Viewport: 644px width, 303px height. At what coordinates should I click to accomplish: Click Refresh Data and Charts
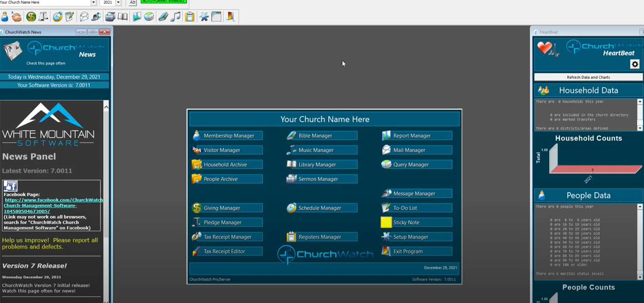point(588,77)
